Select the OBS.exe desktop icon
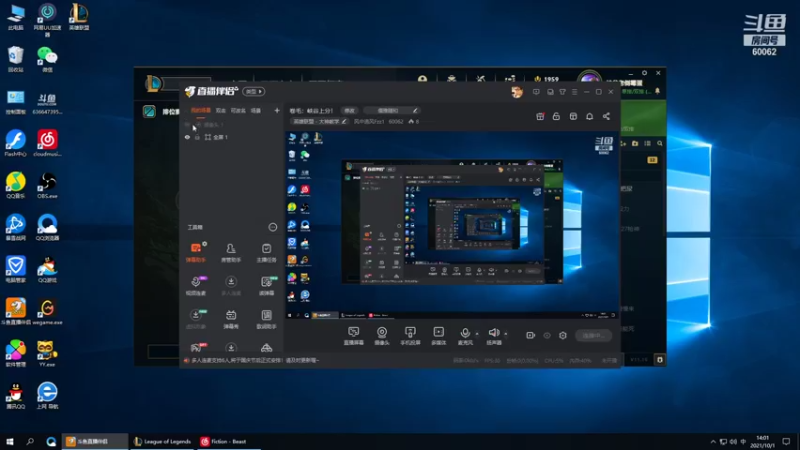The height and width of the screenshot is (450, 800). coord(47,186)
